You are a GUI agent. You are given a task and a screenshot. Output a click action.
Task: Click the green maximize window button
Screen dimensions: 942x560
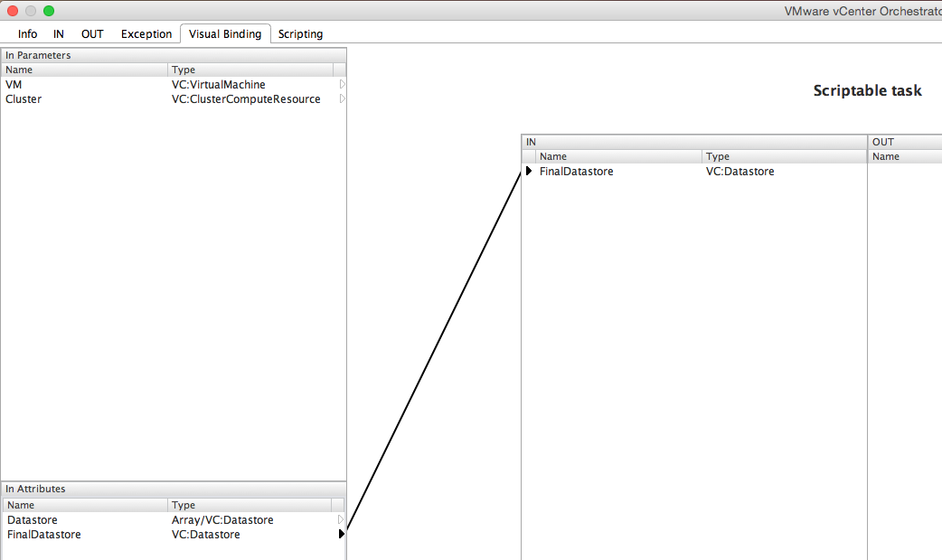coord(49,11)
